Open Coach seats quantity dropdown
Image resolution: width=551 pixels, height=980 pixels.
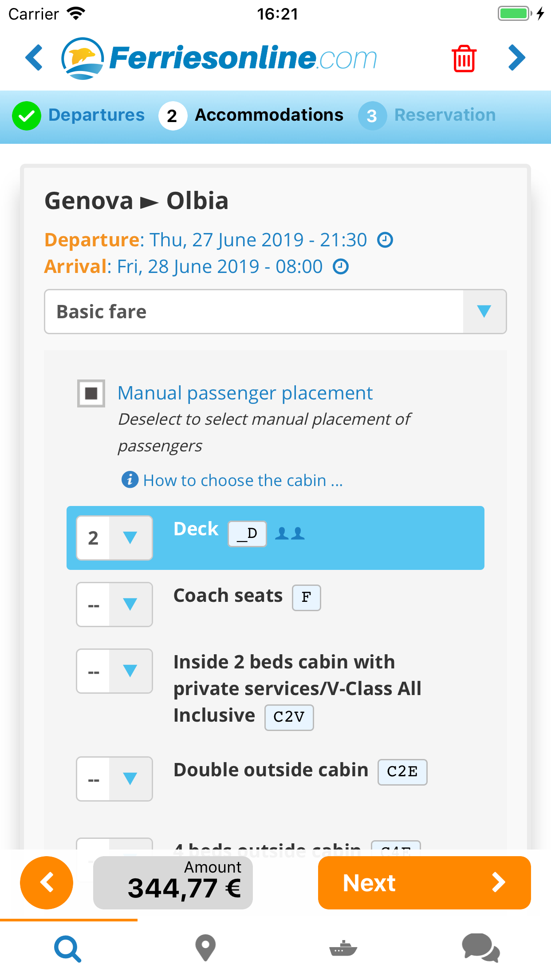tap(114, 605)
